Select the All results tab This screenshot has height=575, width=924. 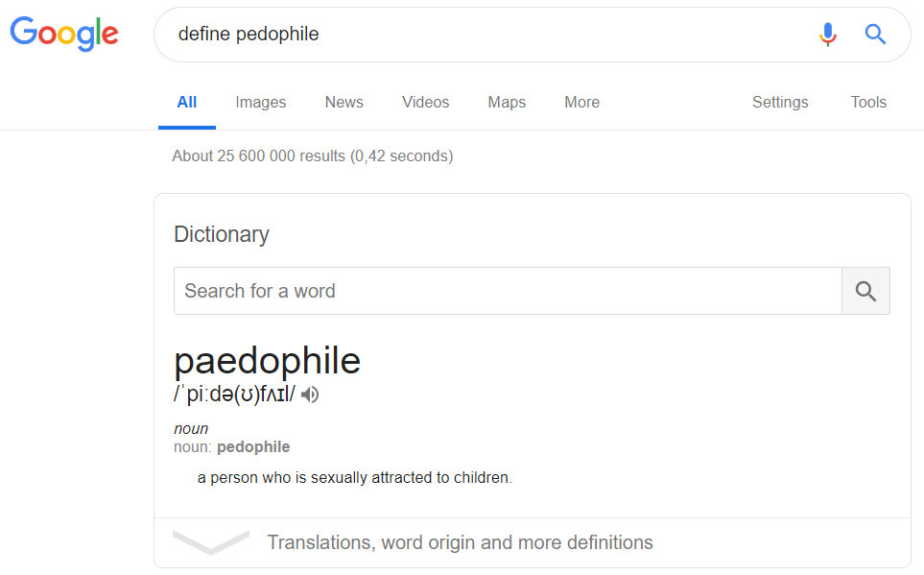[187, 102]
